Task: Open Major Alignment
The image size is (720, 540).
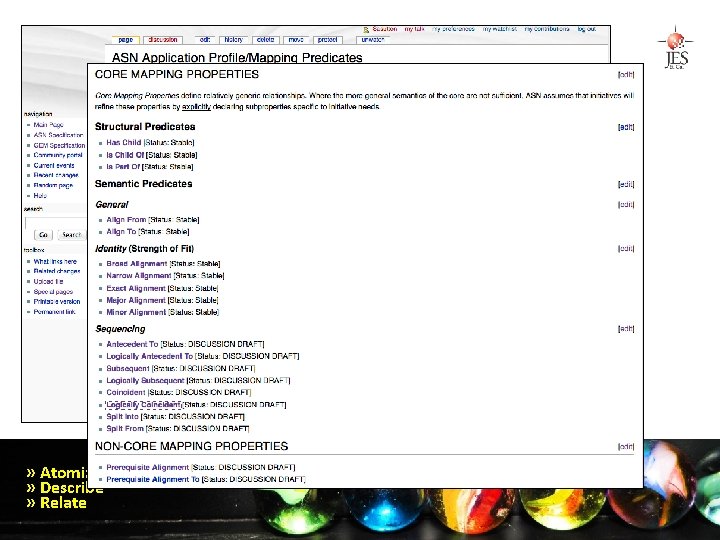Action: pyautogui.click(x=136, y=300)
